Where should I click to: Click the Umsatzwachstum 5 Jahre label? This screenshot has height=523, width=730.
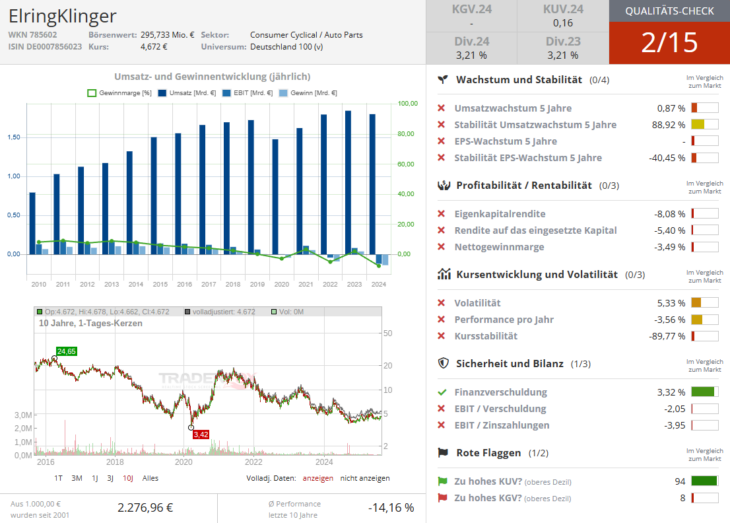(x=513, y=108)
